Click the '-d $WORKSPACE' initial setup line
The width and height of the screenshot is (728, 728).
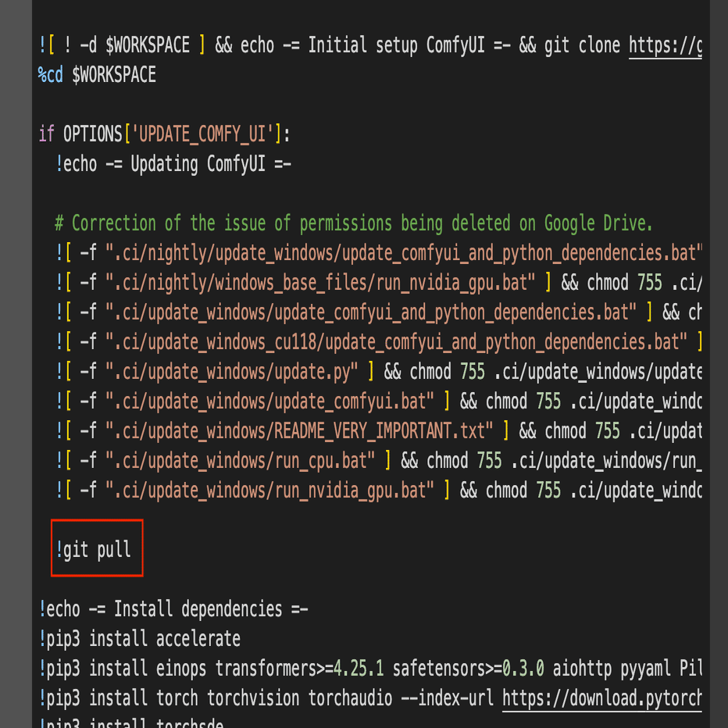tap(370, 45)
